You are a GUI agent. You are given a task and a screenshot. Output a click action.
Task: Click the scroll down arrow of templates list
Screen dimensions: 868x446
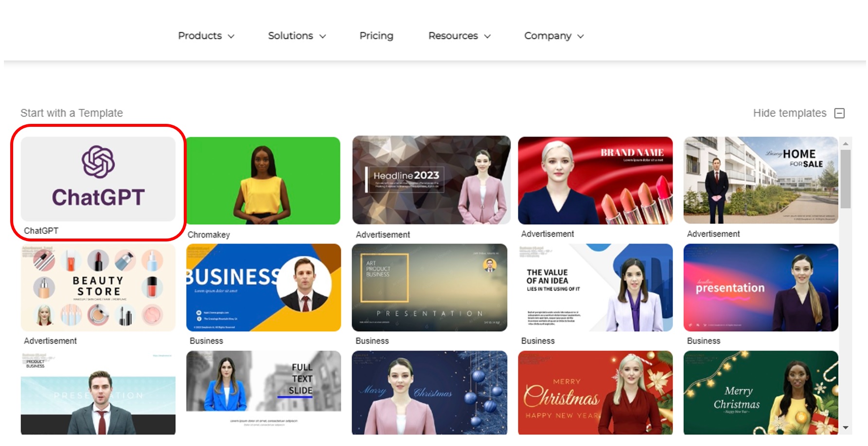coord(846,428)
